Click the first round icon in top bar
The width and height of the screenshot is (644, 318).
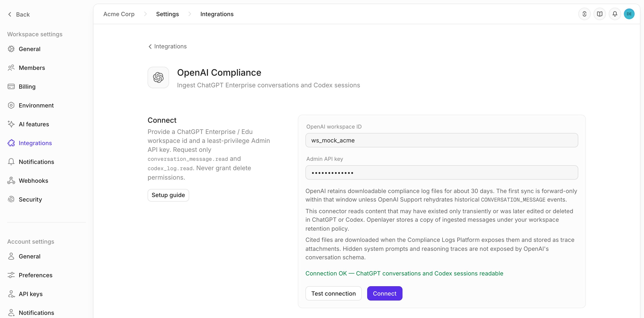coord(584,14)
